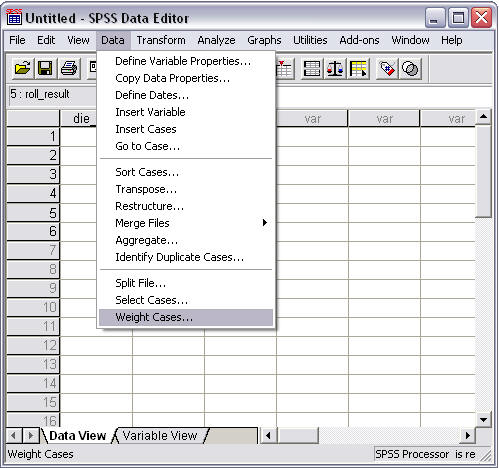Open the Window menu
499x468 pixels.
coord(410,40)
